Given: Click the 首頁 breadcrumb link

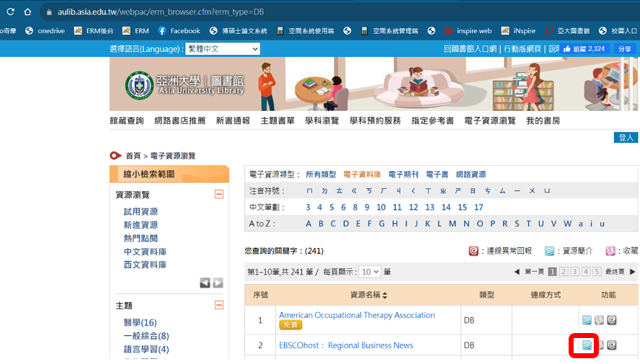Looking at the screenshot, I should pos(133,156).
